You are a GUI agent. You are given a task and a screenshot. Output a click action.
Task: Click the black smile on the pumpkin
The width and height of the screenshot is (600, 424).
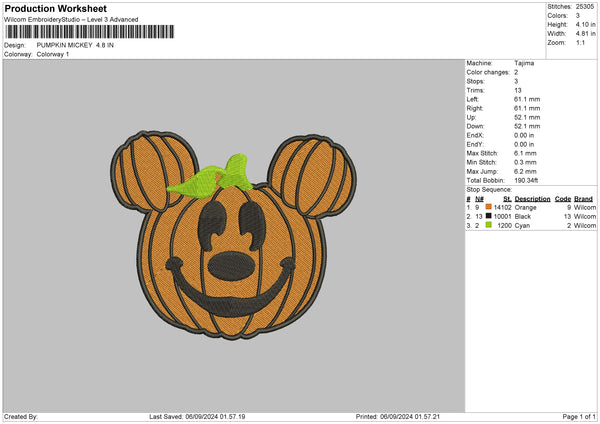pos(232,300)
